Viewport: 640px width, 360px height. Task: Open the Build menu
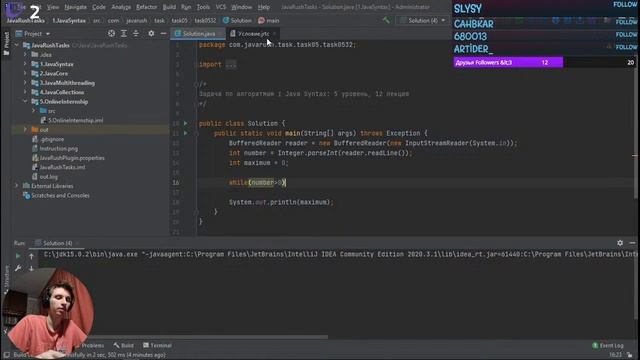169,7
